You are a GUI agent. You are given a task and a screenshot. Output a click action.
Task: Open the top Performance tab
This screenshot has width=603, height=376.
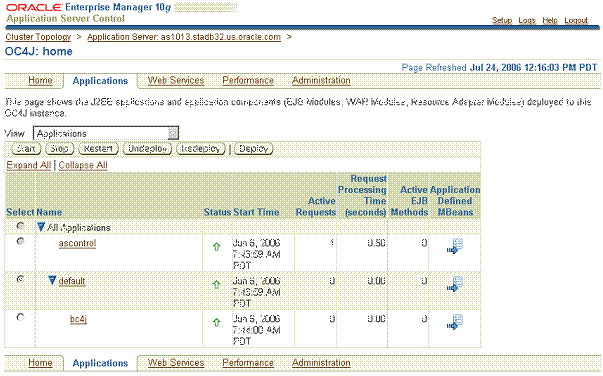(x=248, y=80)
